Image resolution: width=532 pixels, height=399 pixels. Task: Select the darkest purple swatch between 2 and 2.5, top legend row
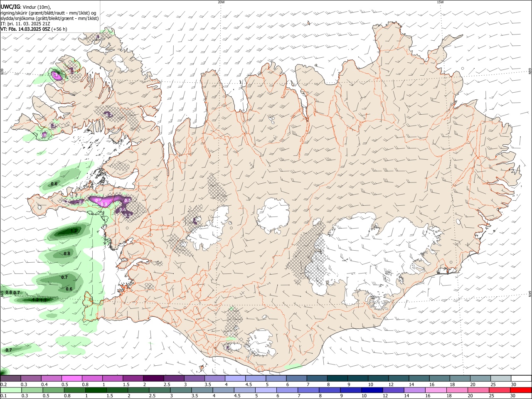pyautogui.click(x=153, y=379)
